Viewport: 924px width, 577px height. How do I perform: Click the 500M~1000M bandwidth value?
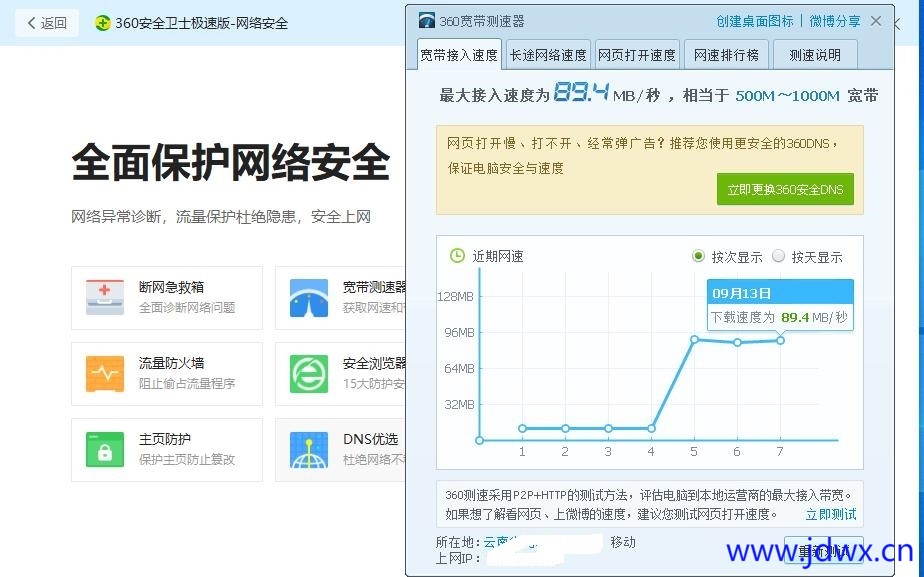(x=787, y=96)
